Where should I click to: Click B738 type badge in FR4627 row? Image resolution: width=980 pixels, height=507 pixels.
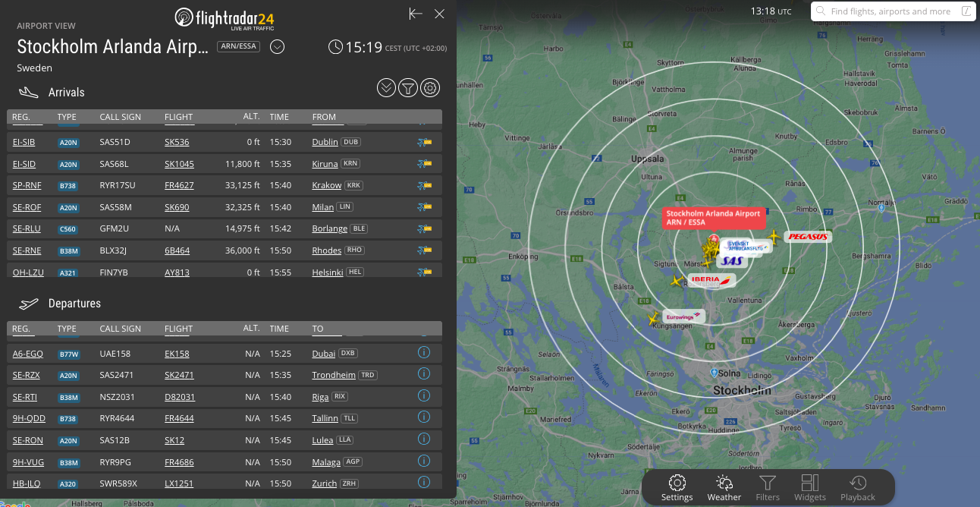click(68, 186)
